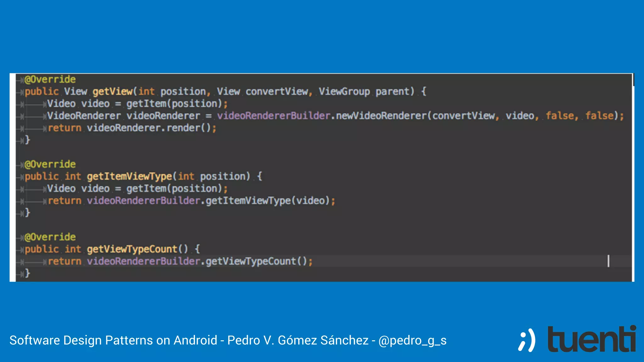Click the first 'false' argument in newVideoRenderer
The width and height of the screenshot is (644, 362).
(560, 116)
